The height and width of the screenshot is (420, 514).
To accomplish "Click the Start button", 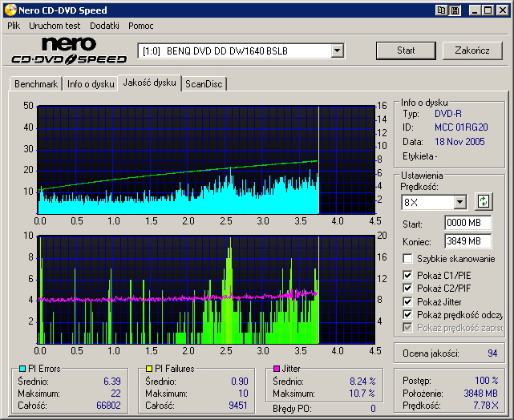I will tap(406, 50).
